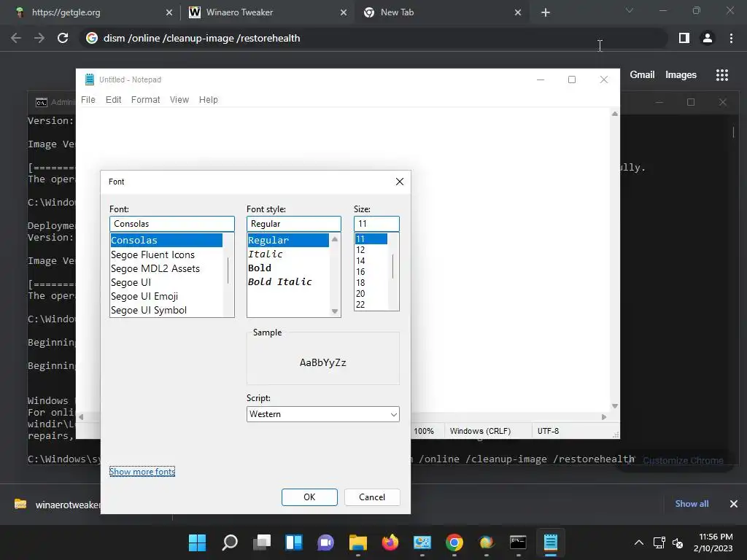The width and height of the screenshot is (747, 560).
Task: Open Google Chrome from the taskbar
Action: coord(454,542)
